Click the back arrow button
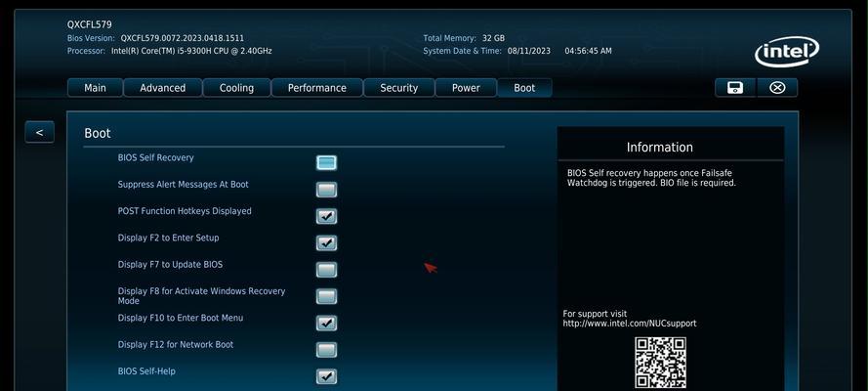 coord(39,132)
